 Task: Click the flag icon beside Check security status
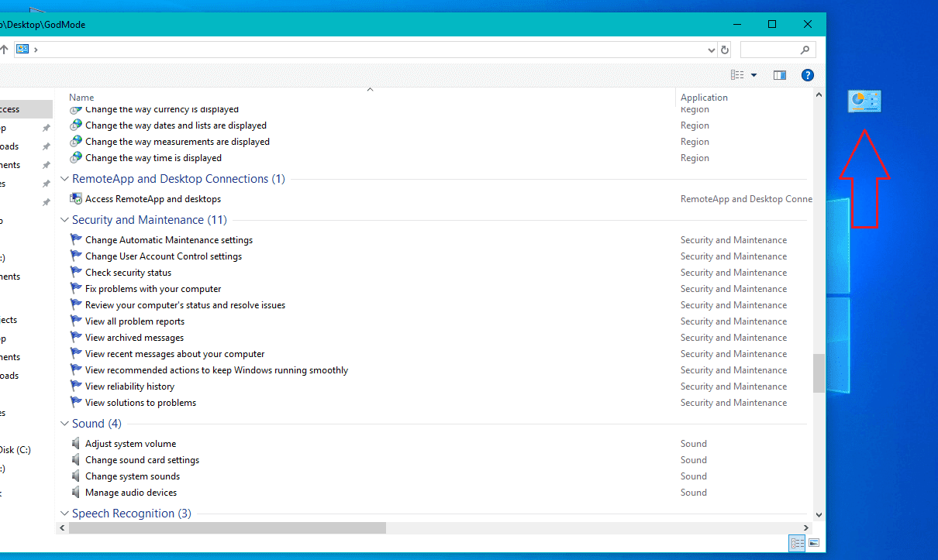(x=76, y=272)
